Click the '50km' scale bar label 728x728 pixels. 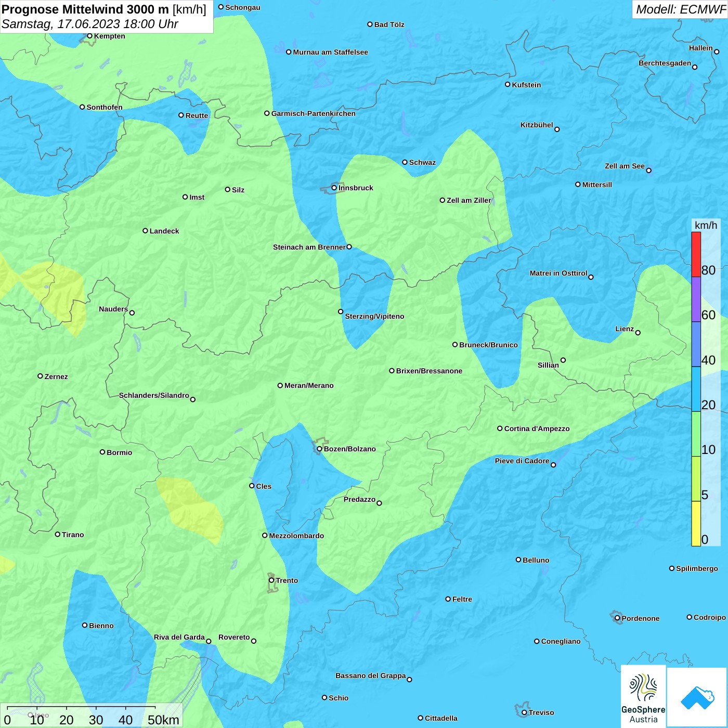(x=163, y=720)
